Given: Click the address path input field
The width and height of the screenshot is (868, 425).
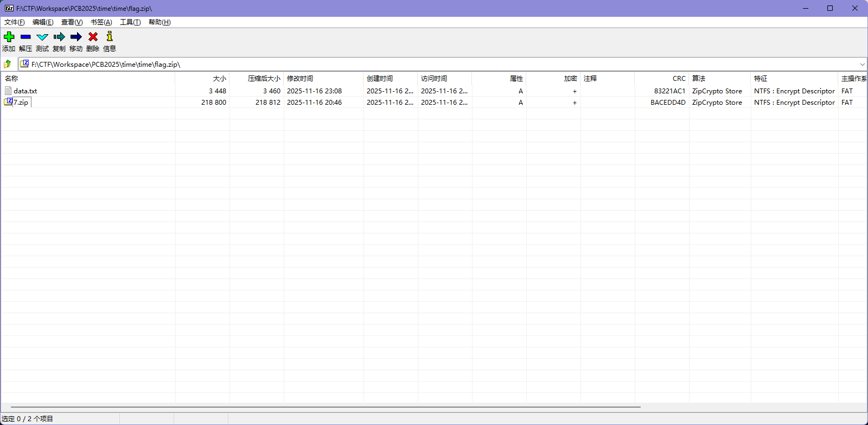Looking at the screenshot, I should coord(434,64).
